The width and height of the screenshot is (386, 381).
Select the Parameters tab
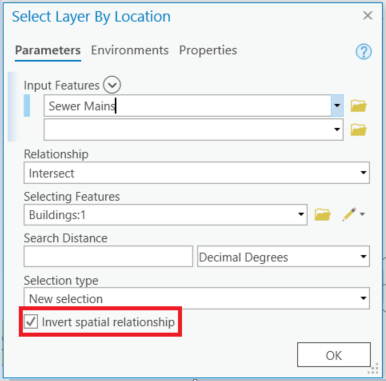point(48,50)
